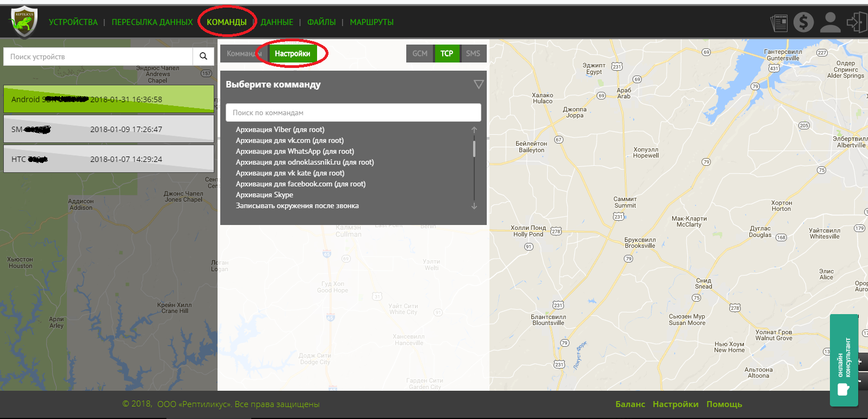Choose the Архивация Skype command
868x419 pixels.
(x=264, y=195)
